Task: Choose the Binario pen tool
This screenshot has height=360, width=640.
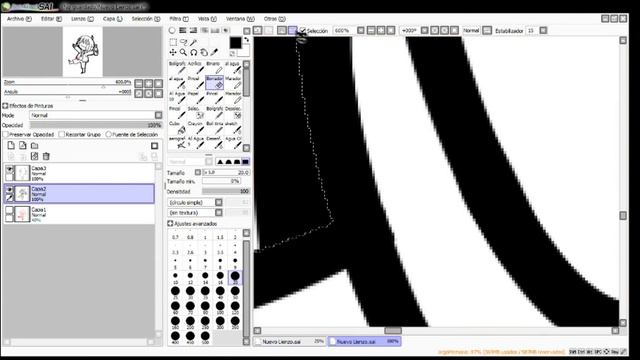Action: [x=215, y=67]
